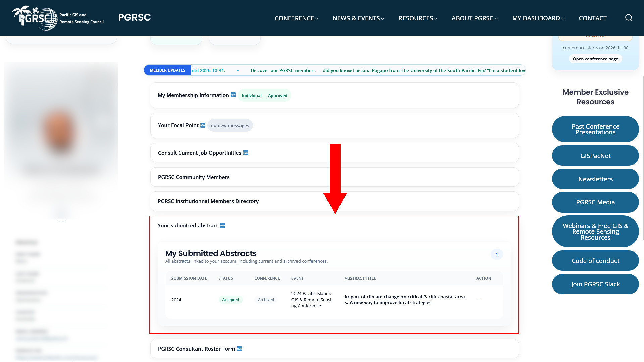This screenshot has height=362, width=644.
Task: Open the search magnifier icon
Action: (x=629, y=18)
